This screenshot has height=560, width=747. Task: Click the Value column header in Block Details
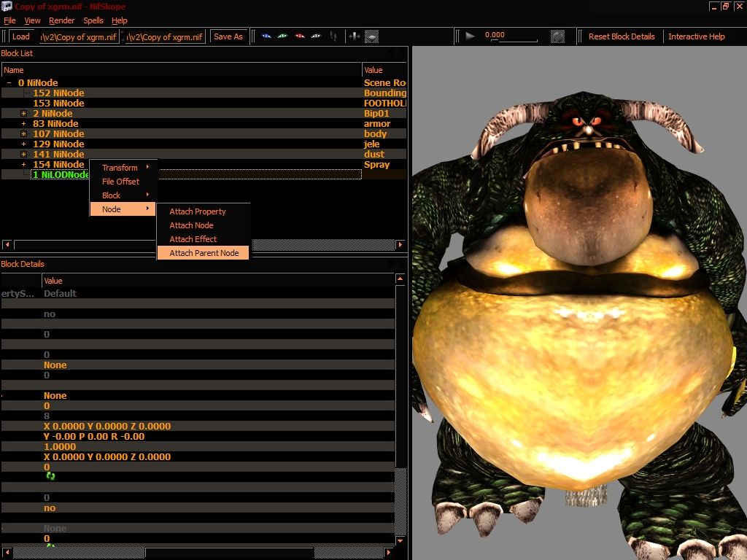[218, 281]
